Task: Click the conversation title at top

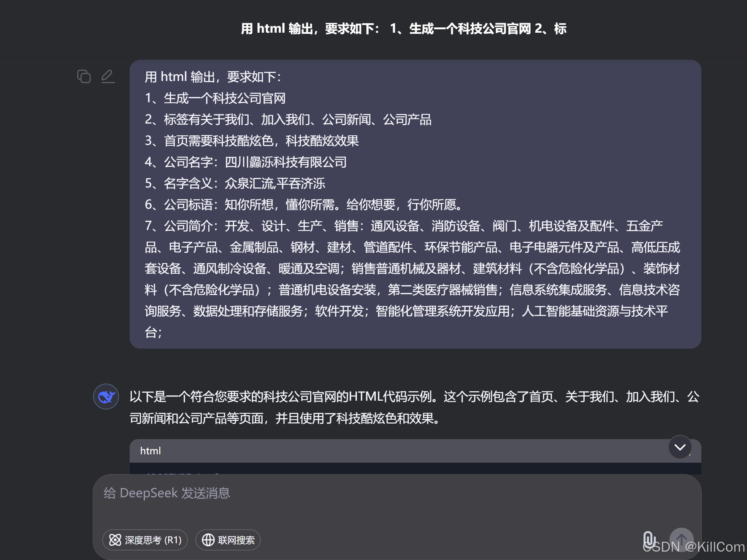Action: (x=403, y=29)
